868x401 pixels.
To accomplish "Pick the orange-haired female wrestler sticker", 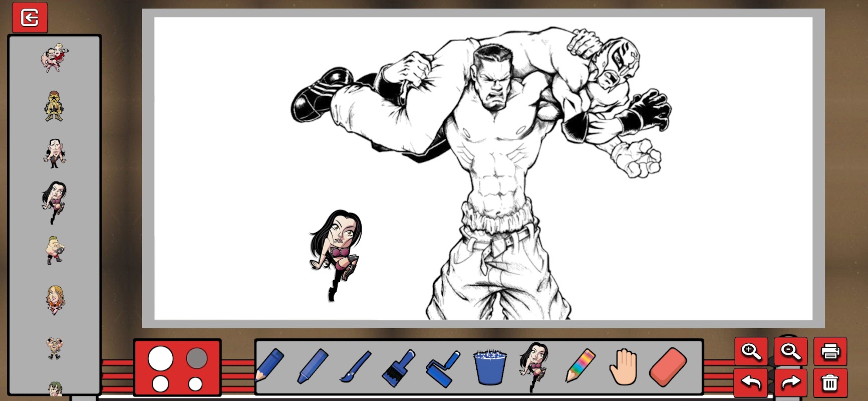I will [54, 300].
